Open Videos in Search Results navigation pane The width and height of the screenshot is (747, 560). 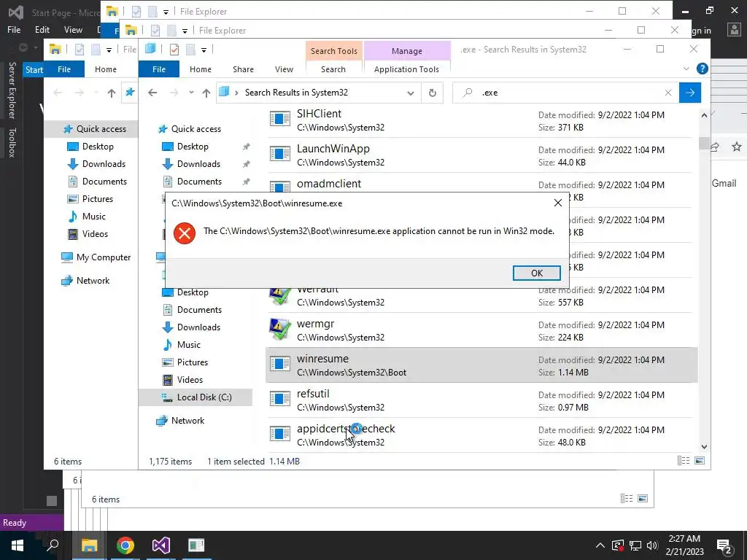click(190, 379)
